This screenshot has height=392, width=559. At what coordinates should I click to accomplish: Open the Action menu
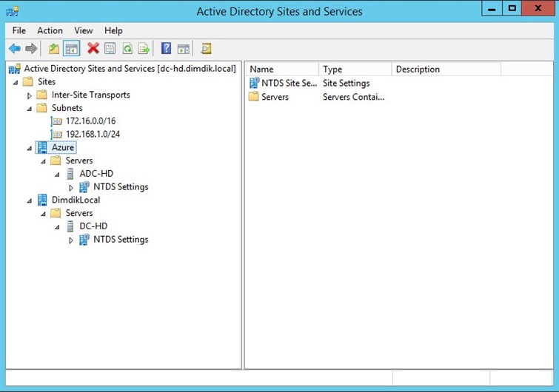pyautogui.click(x=50, y=30)
